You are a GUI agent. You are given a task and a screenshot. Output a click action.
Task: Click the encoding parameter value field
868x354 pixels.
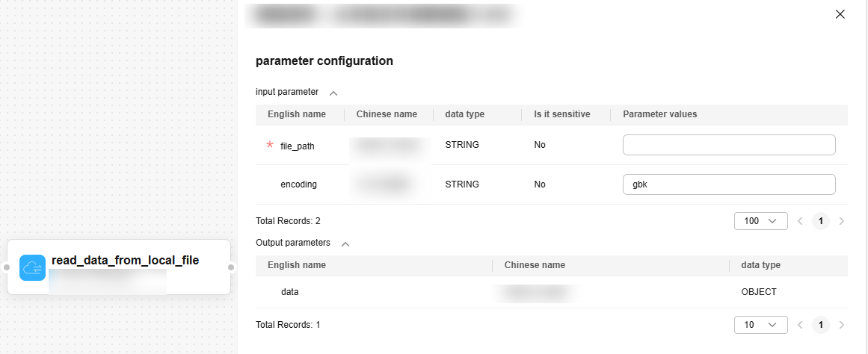(x=728, y=184)
